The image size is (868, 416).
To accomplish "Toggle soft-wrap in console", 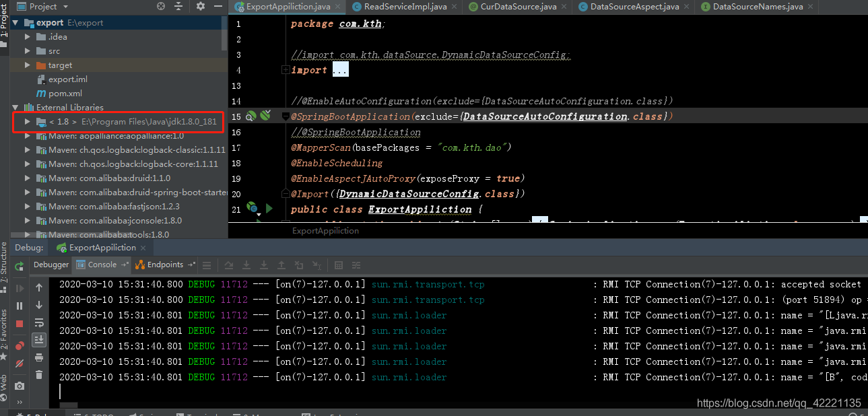I will (39, 322).
